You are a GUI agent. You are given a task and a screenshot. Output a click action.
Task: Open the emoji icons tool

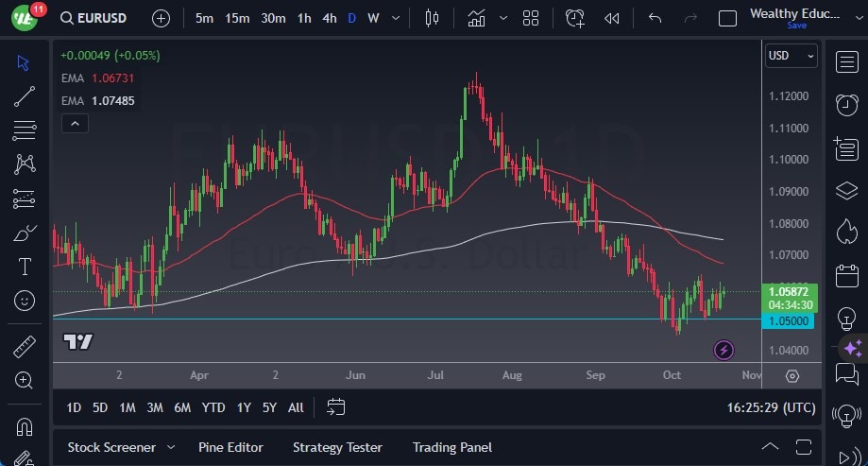pos(25,301)
